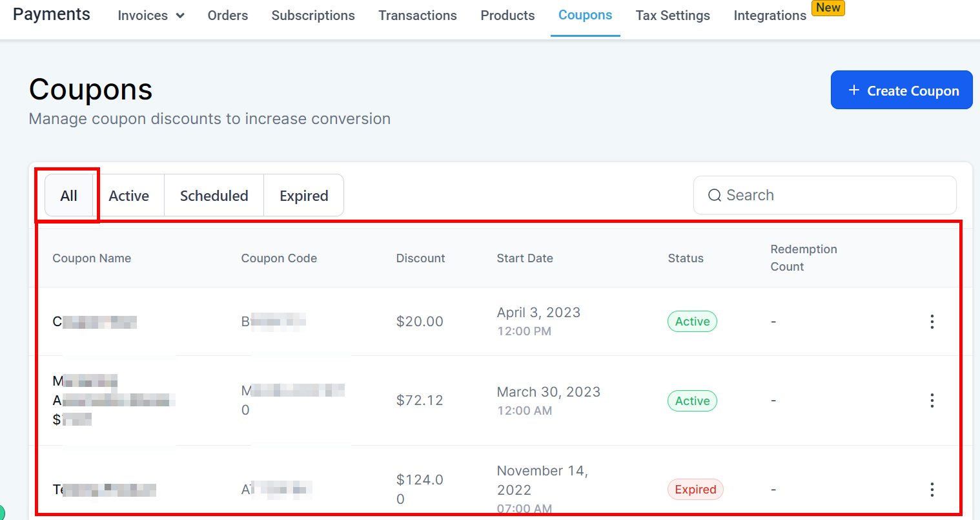Open options menu for April 3, 2023 coupon
This screenshot has width=980, height=520.
932,322
